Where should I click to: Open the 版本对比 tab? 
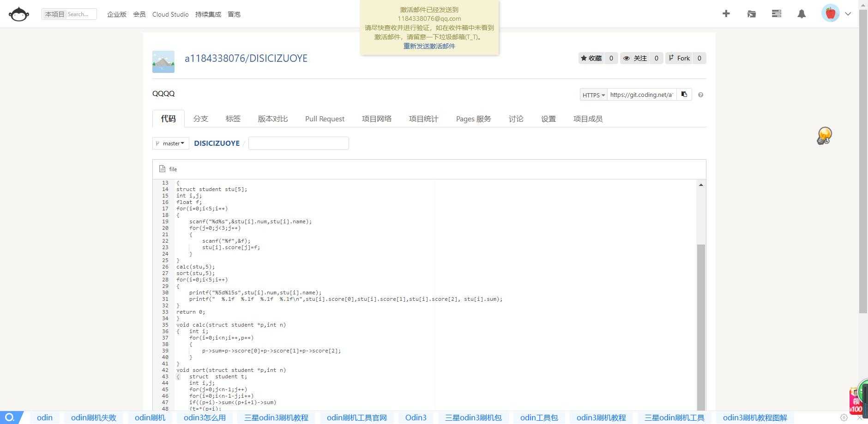[273, 119]
